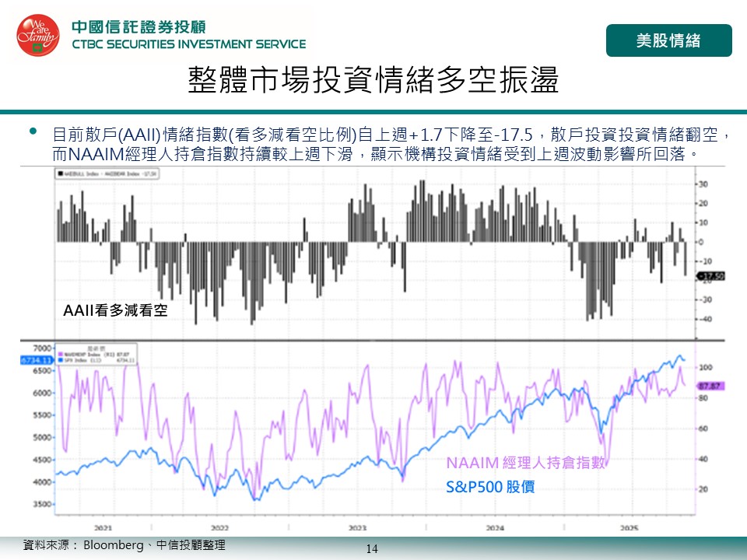Click the NAAIM 經理人持倉指數 label

pos(525,463)
